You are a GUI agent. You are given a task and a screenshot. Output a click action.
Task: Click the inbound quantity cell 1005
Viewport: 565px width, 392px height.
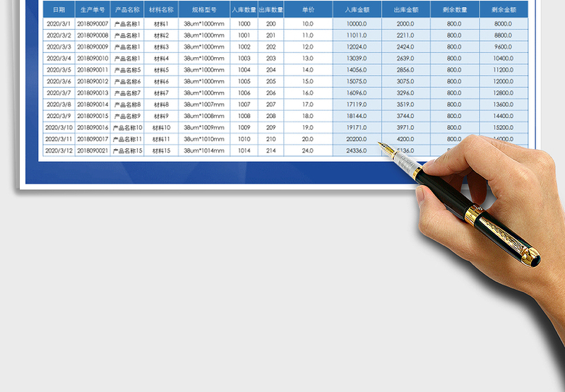[244, 81]
